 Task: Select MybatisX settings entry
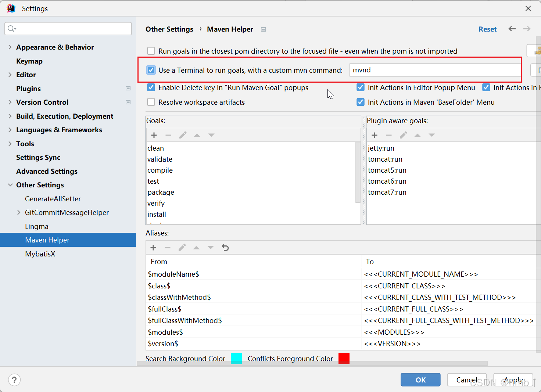[40, 254]
